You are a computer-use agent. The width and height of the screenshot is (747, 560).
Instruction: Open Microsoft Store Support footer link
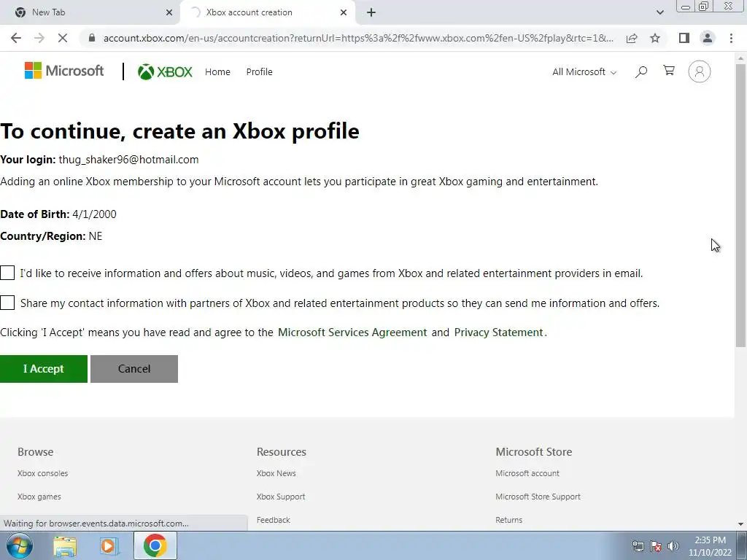[538, 497]
